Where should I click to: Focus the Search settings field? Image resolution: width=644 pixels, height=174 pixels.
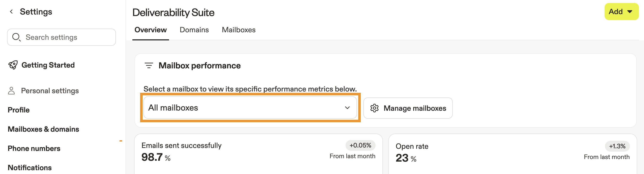click(67, 37)
